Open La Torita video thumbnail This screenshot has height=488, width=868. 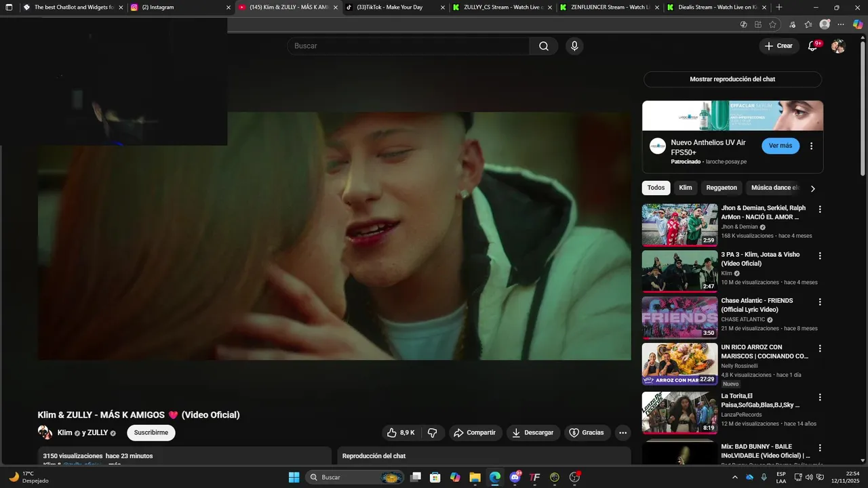(x=679, y=413)
